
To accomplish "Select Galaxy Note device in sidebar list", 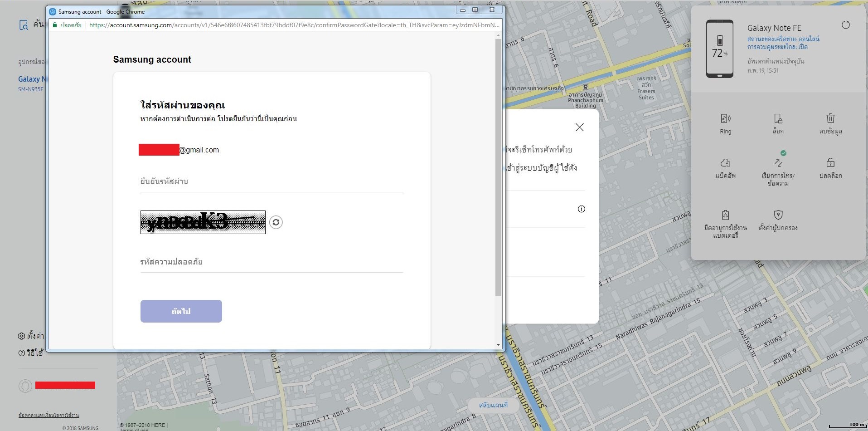I will pos(32,83).
